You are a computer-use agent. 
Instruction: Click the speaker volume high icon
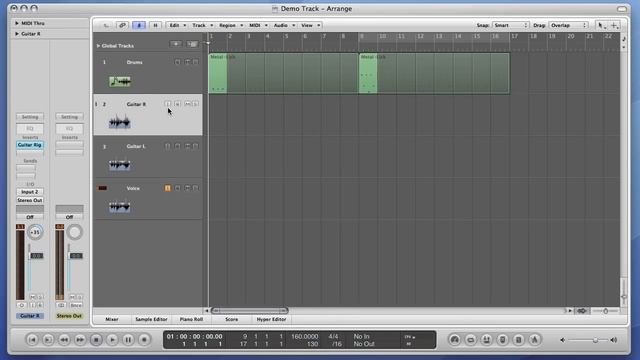click(x=613, y=340)
